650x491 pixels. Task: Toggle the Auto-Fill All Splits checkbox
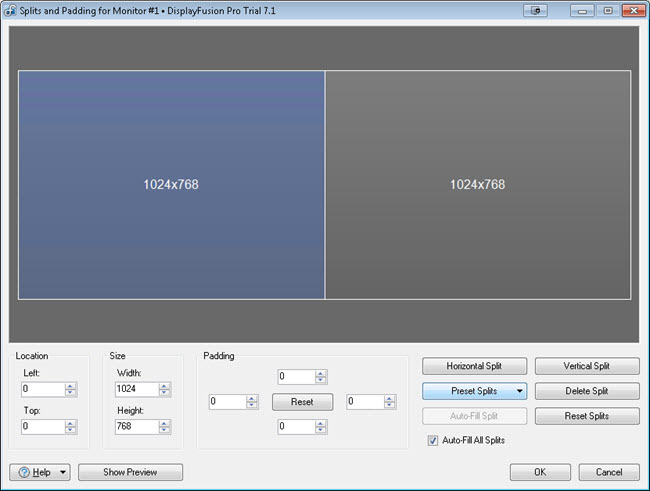(x=432, y=440)
